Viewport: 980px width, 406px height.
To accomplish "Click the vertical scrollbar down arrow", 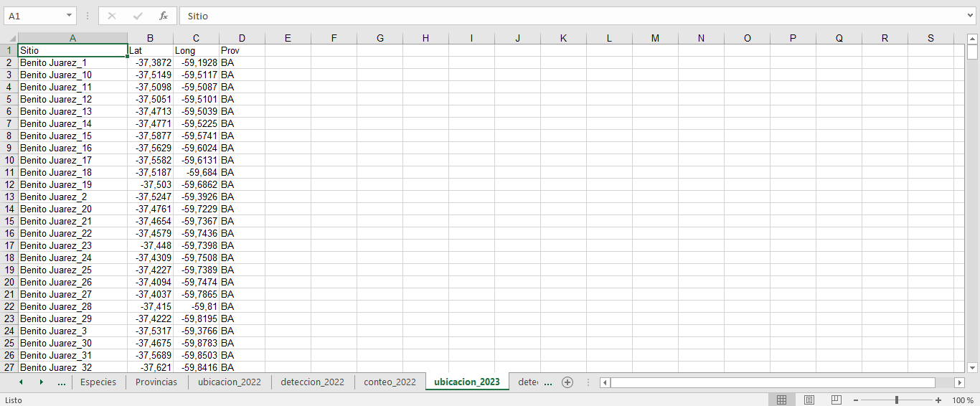I will pyautogui.click(x=973, y=368).
